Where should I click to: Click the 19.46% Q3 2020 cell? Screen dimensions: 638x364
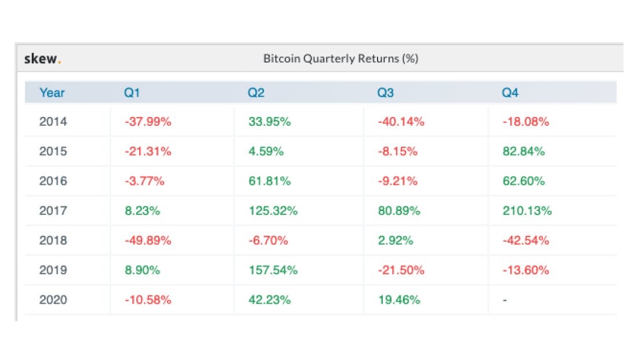click(398, 300)
